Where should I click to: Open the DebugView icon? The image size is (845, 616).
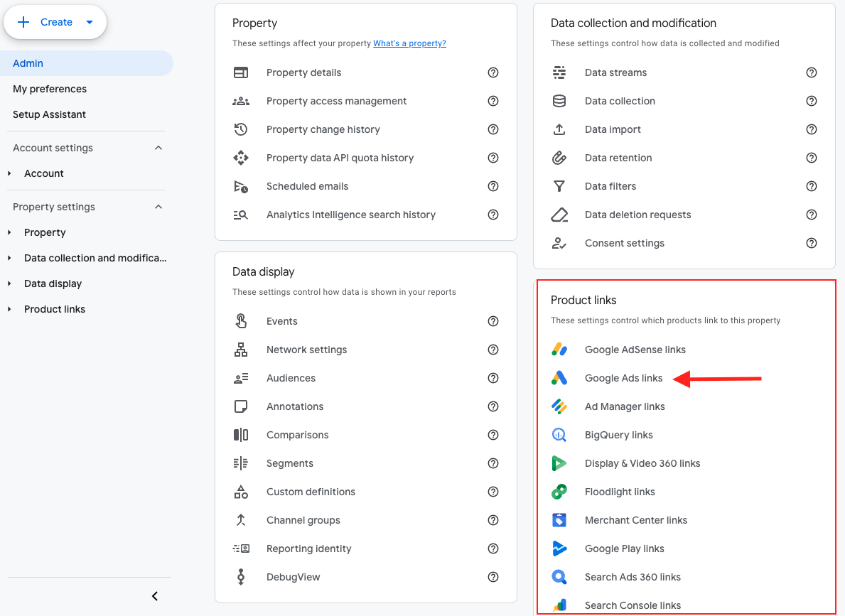241,577
